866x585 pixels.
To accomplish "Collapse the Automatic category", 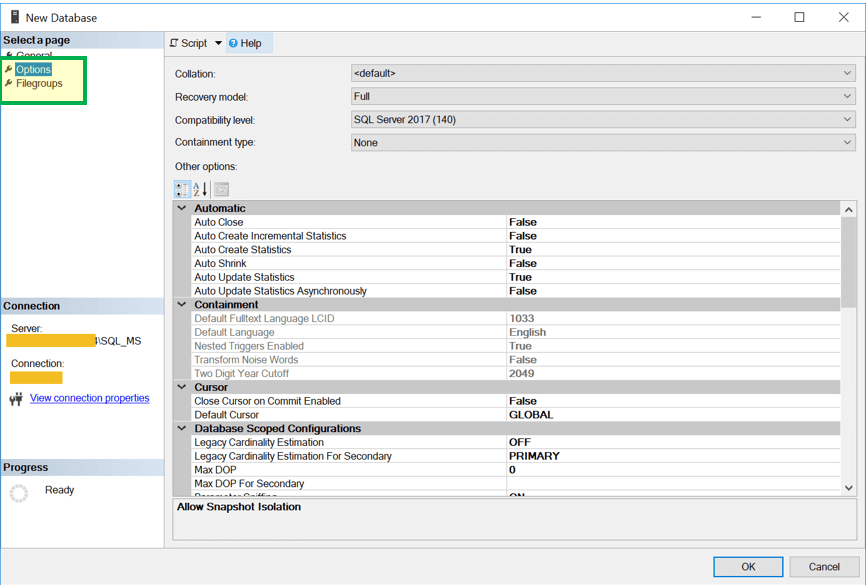I will click(182, 208).
